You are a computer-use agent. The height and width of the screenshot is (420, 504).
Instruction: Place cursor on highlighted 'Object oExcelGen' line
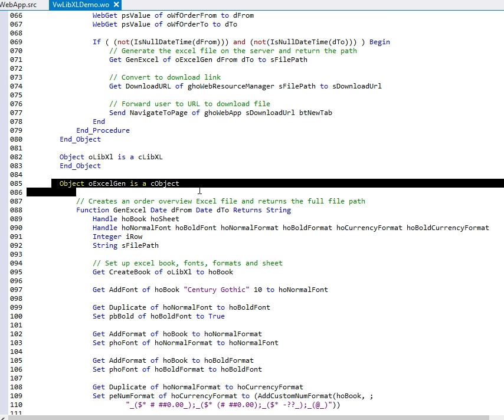(119, 183)
